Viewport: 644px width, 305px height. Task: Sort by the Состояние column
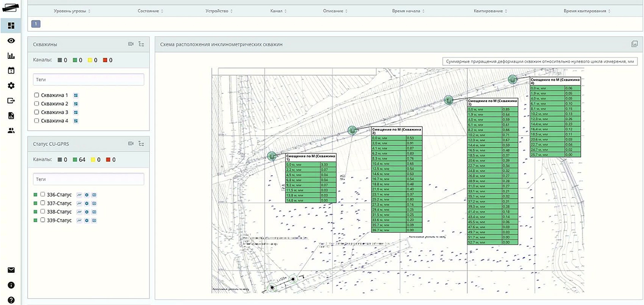pyautogui.click(x=151, y=11)
